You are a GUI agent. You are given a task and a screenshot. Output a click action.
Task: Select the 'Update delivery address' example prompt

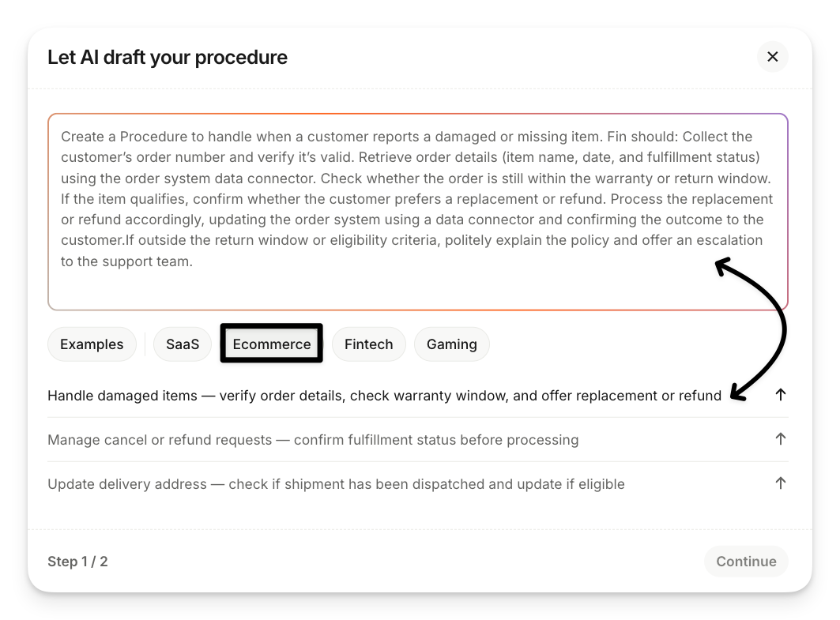click(x=336, y=484)
